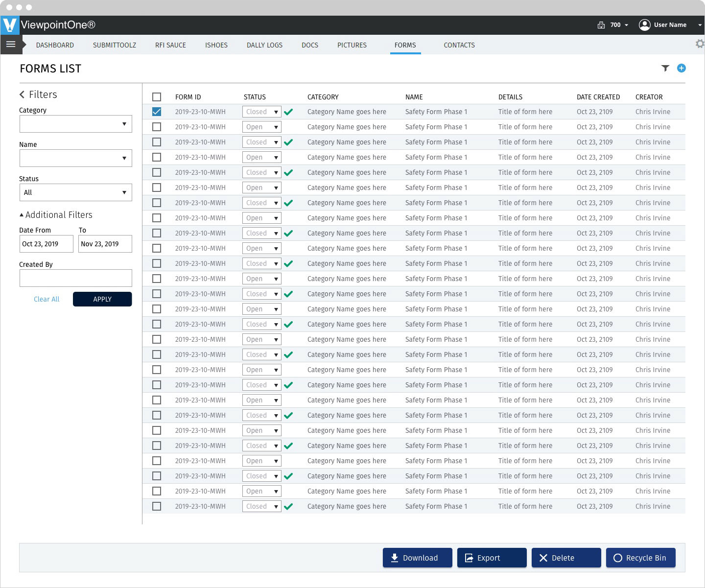Select the Forms tab
The width and height of the screenshot is (705, 588).
(x=405, y=45)
